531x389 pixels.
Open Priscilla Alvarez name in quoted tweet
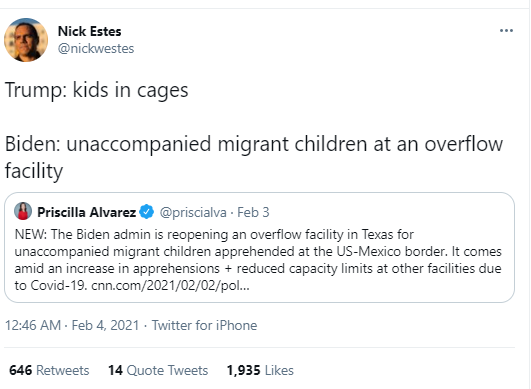coord(86,212)
